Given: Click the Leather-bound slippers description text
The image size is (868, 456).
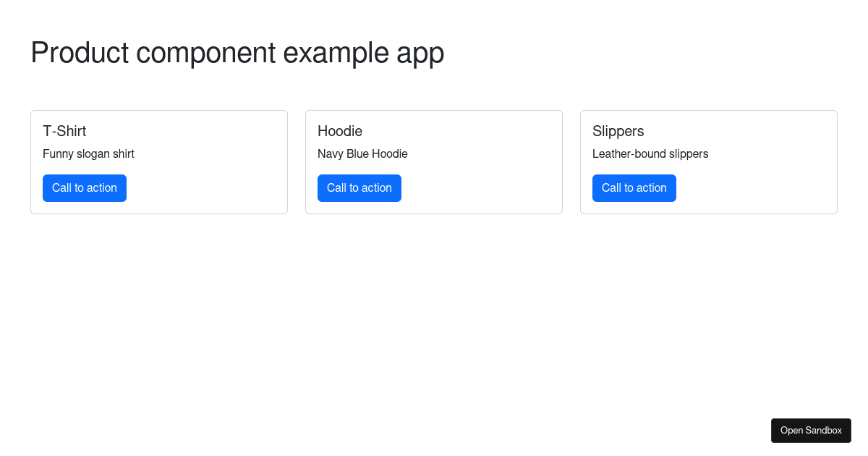Looking at the screenshot, I should (650, 153).
